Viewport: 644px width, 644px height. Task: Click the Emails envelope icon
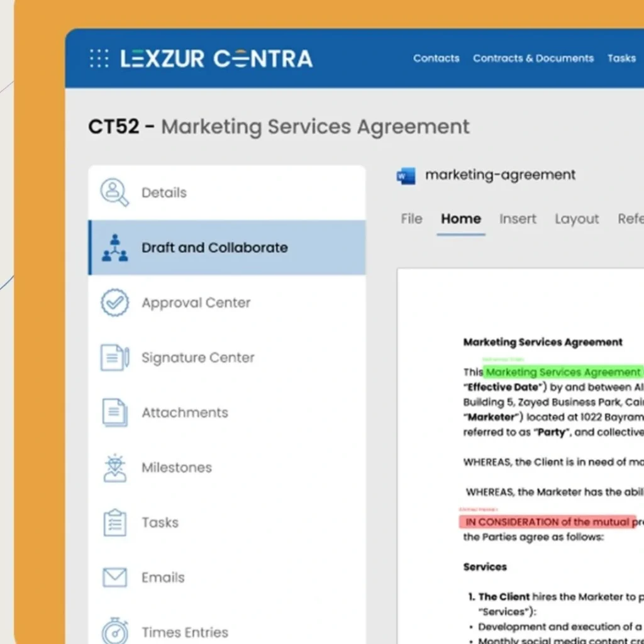click(x=114, y=577)
